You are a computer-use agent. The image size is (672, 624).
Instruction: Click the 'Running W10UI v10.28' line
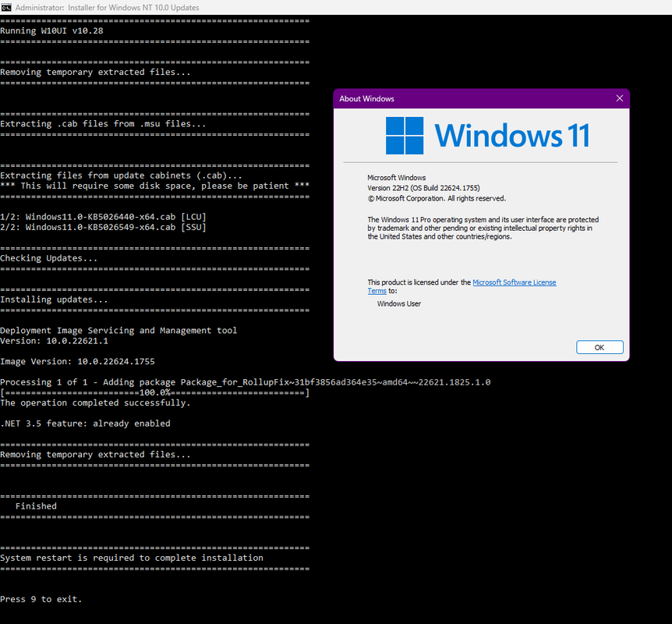52,31
